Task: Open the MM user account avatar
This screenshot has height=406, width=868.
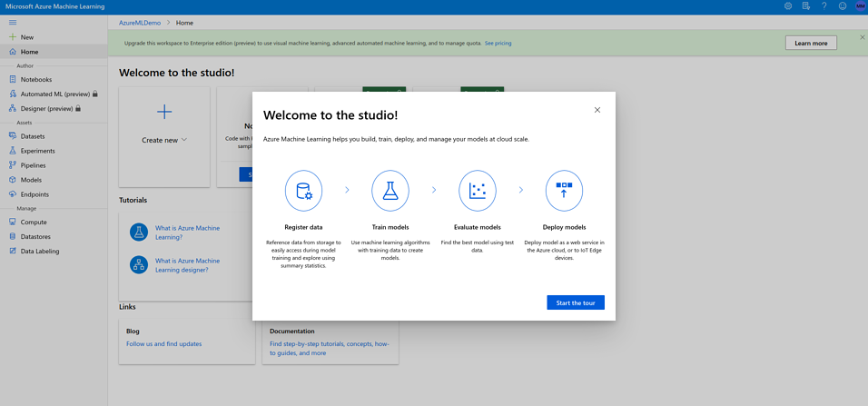Action: tap(860, 6)
